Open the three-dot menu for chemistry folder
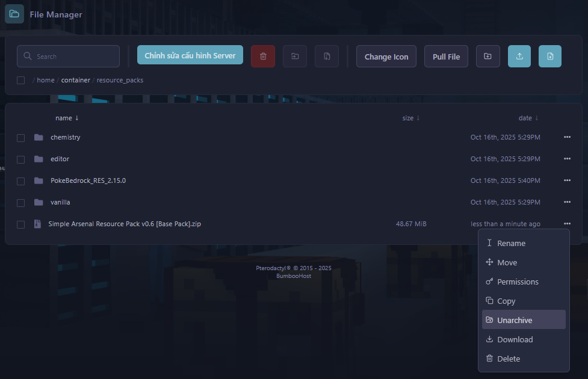Viewport: 588px width, 379px height. 567,137
